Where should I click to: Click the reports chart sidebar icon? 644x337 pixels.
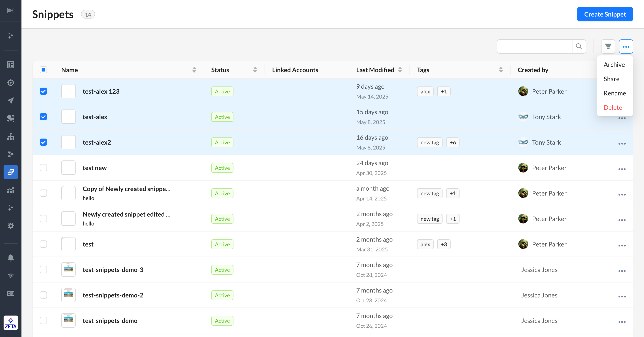coord(11,190)
